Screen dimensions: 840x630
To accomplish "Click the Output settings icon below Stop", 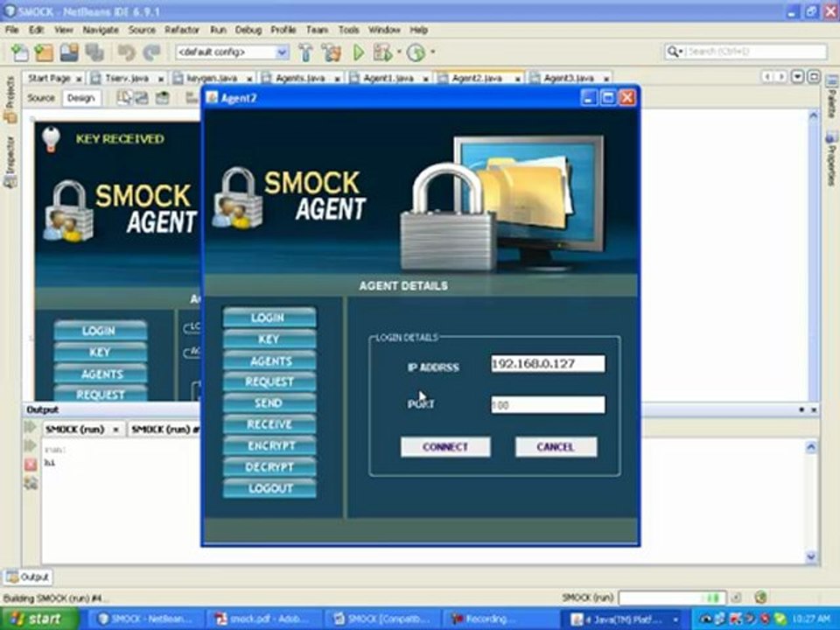I will click(31, 484).
